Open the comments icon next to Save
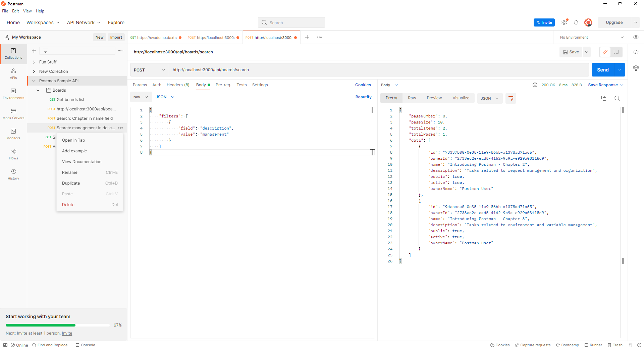 [616, 52]
